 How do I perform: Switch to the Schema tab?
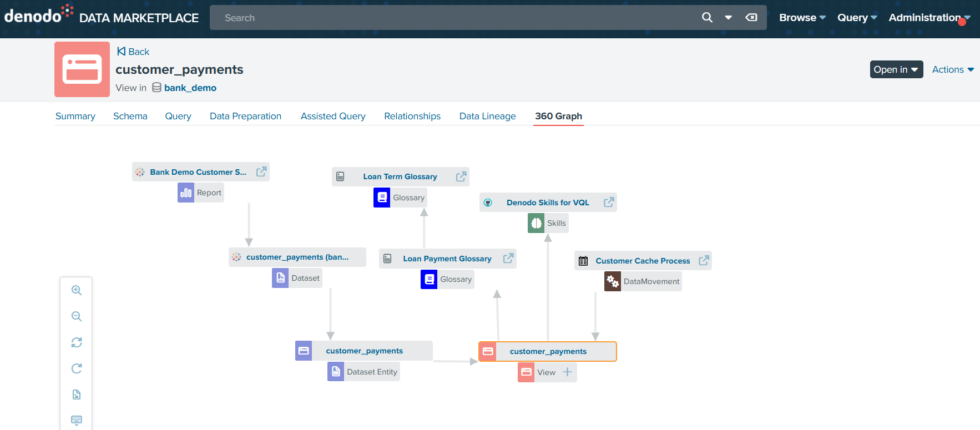(130, 116)
